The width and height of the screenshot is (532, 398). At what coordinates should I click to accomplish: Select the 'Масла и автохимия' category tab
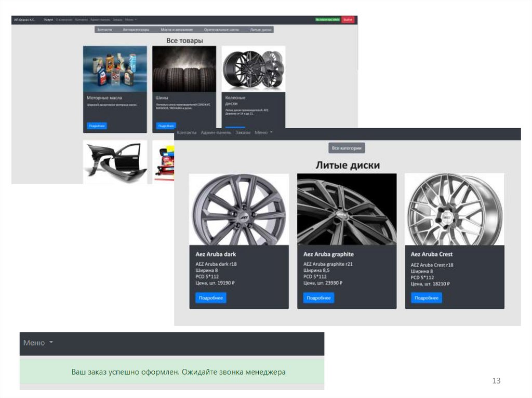(177, 30)
